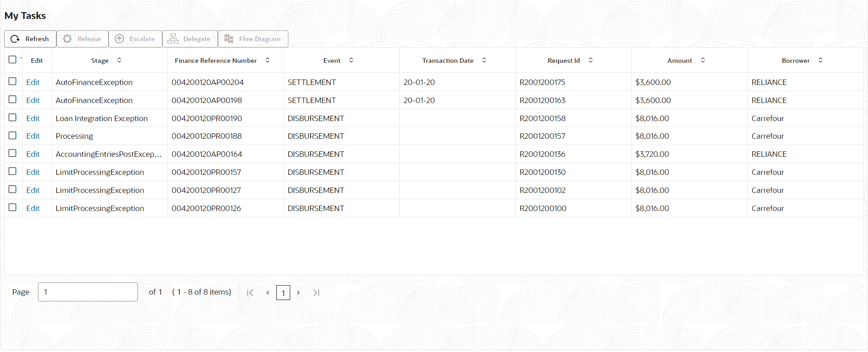Image resolution: width=868 pixels, height=352 pixels.
Task: Sort by Transaction Date arrows
Action: (484, 60)
